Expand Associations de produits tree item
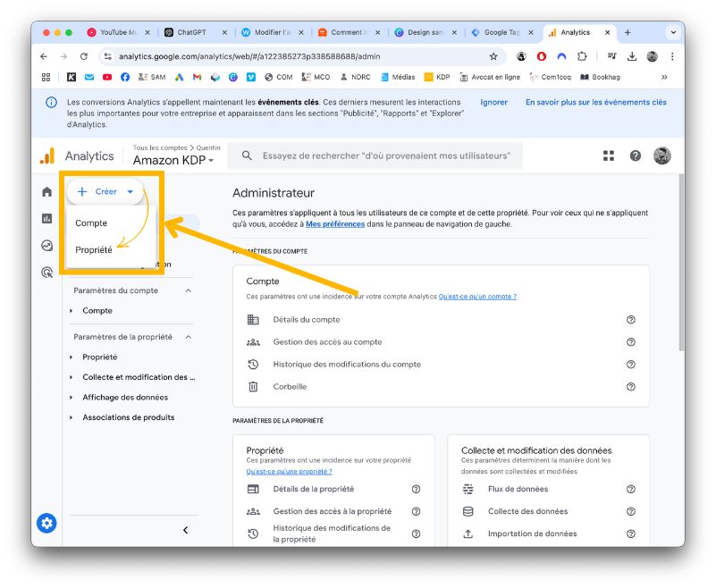Image resolution: width=716 pixels, height=588 pixels. [72, 417]
